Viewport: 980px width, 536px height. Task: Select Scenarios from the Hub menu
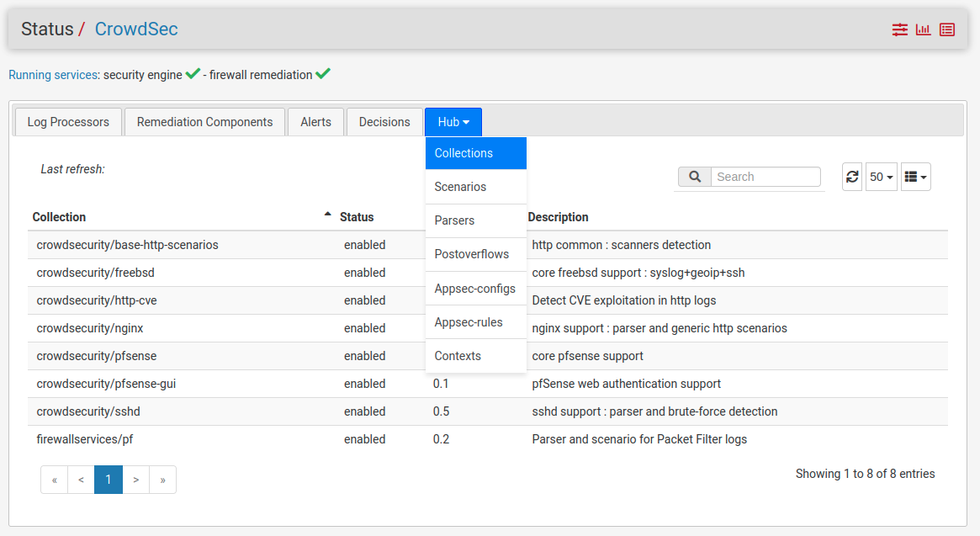[460, 187]
